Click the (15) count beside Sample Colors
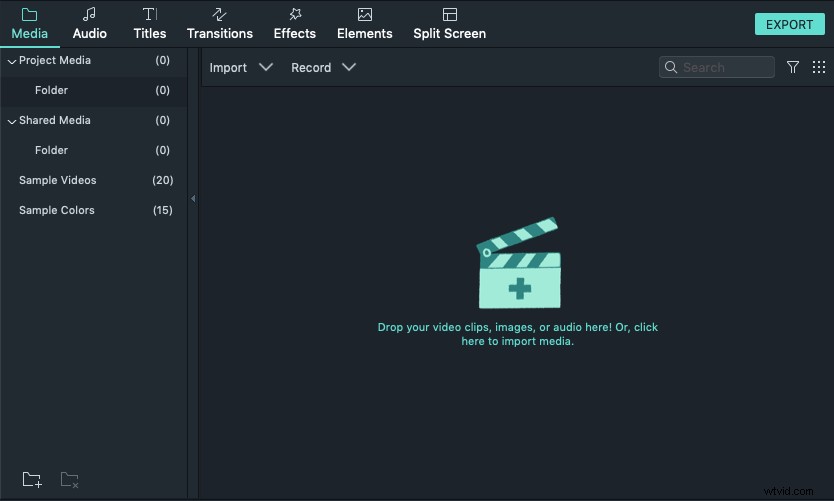 coord(163,210)
